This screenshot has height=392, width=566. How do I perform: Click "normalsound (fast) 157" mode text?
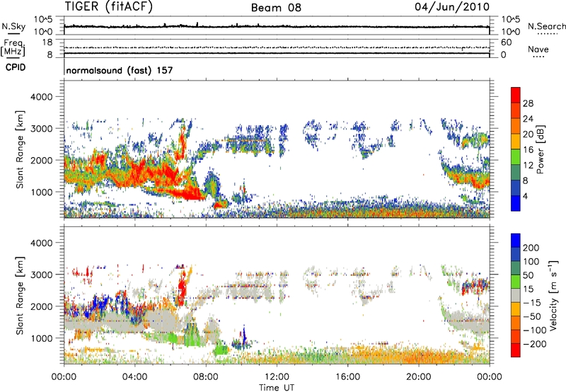pos(120,70)
